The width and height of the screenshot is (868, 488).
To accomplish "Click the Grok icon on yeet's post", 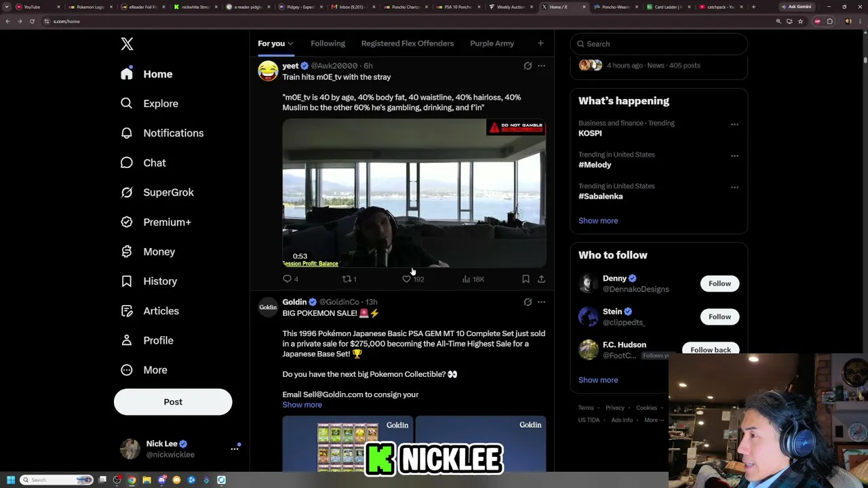I will (x=528, y=66).
